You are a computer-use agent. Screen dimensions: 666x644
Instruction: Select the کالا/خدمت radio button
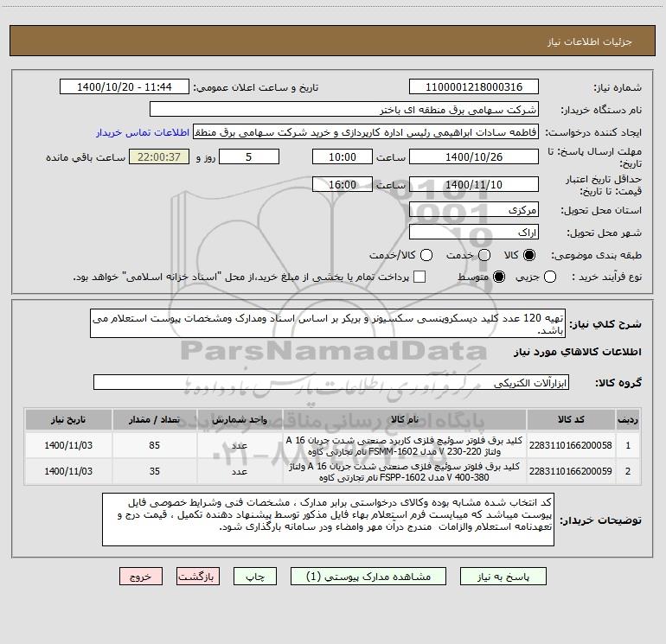tap(426, 255)
